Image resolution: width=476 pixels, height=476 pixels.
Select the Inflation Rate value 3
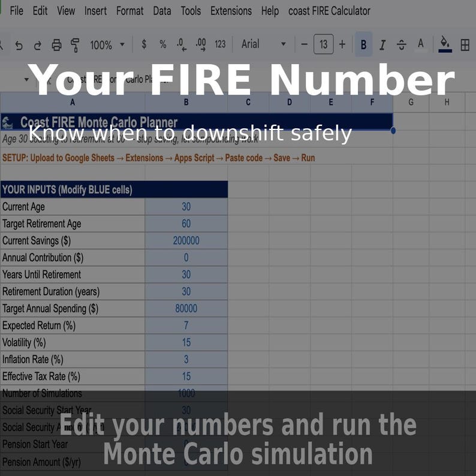point(186,360)
